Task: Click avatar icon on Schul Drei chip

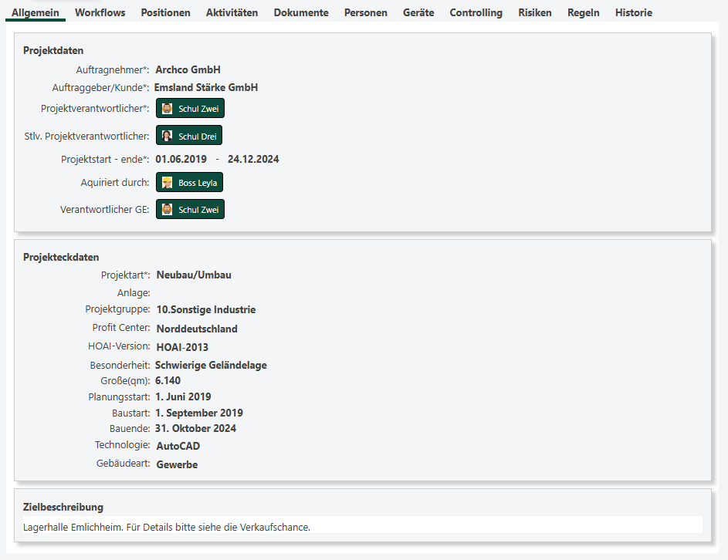Action: (167, 137)
